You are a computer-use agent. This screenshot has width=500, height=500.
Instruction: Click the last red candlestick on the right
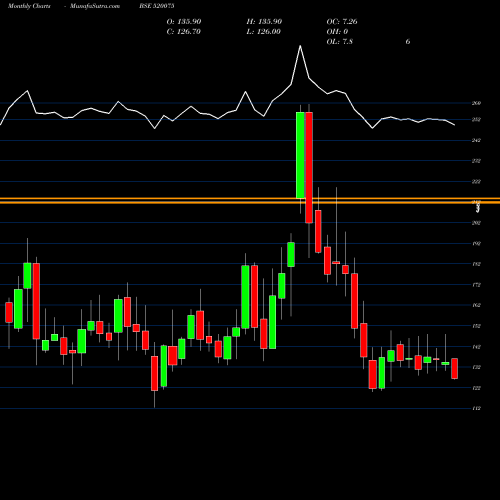pos(454,368)
